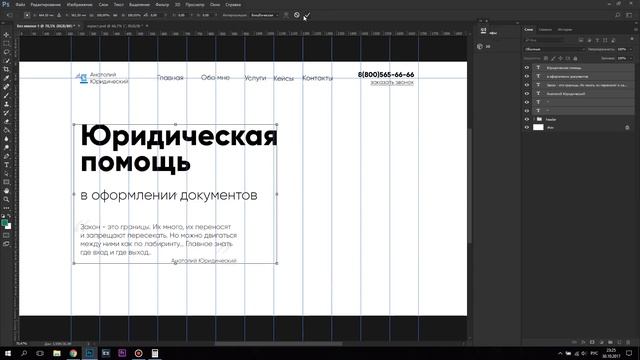Select the Rectangular Marquee tool
This screenshot has width=640, height=360.
click(6, 43)
